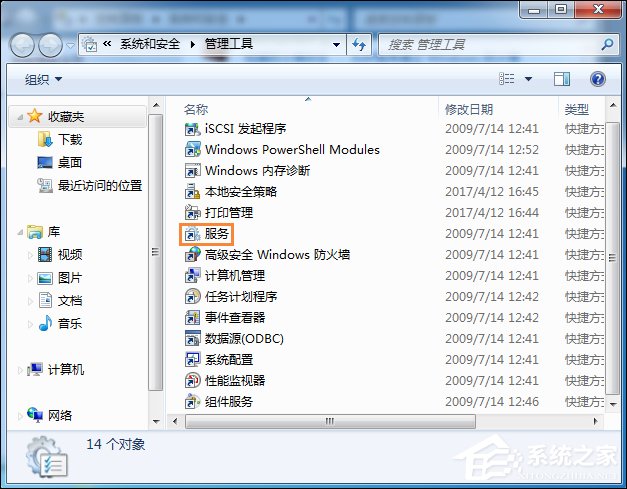Select the Windows PowerShell Modules icon
This screenshot has width=627, height=489.
click(192, 150)
